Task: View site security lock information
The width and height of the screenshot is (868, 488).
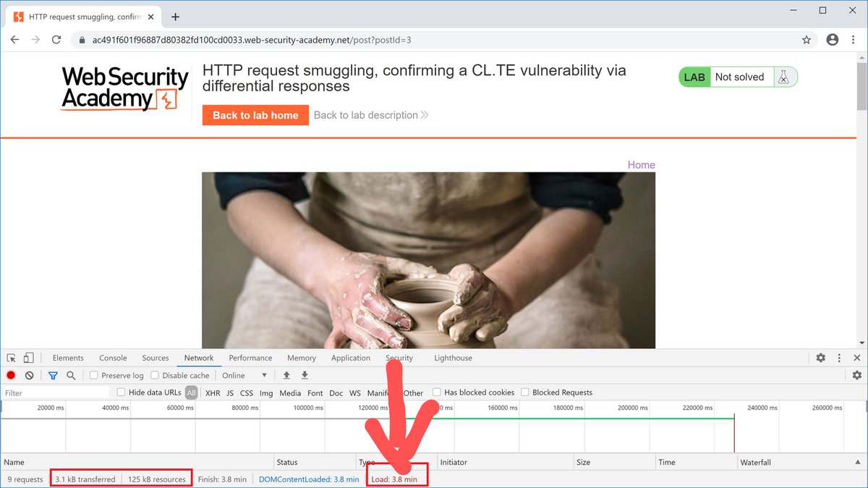Action: (82, 41)
